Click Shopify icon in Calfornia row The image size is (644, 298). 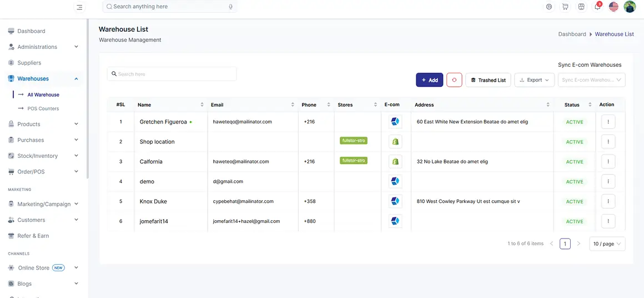point(395,162)
